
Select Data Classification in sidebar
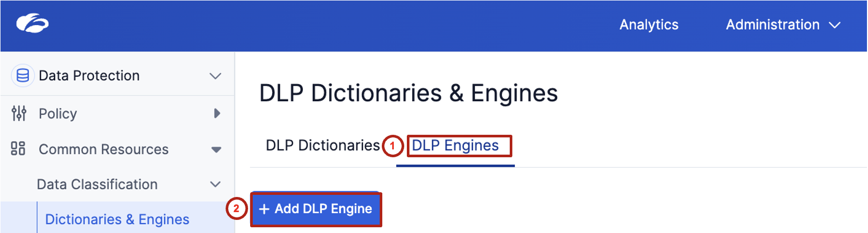tap(97, 184)
